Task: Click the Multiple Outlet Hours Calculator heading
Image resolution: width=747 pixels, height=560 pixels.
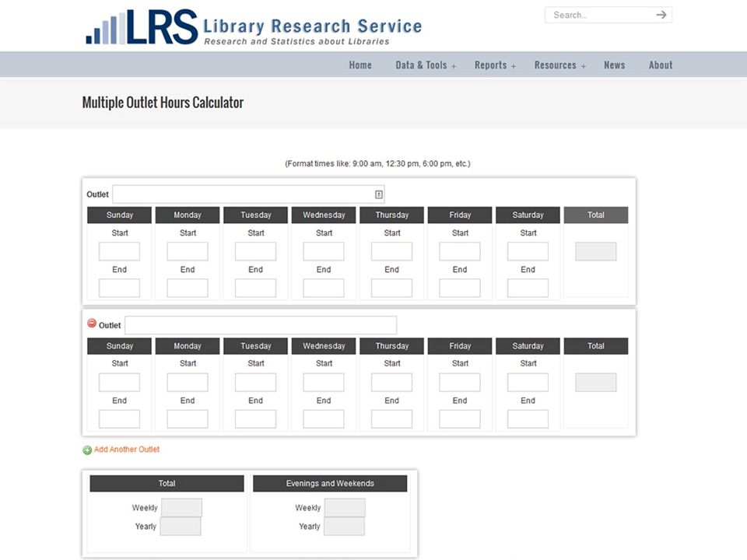Action: (163, 103)
